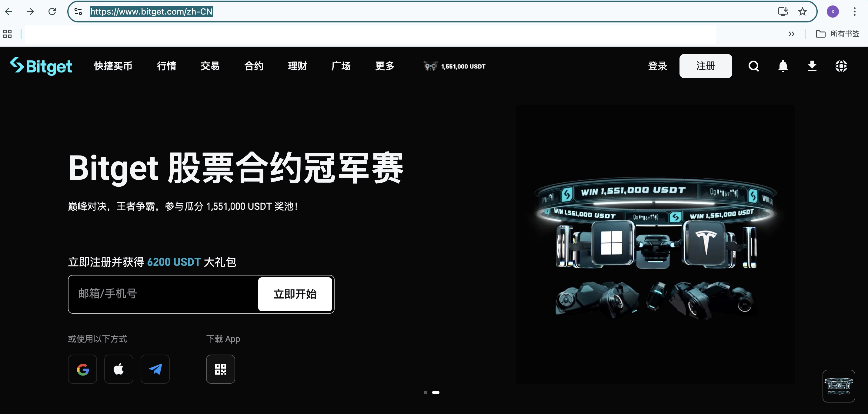
Task: Expand hidden bookmarks via the chevron
Action: point(792,34)
